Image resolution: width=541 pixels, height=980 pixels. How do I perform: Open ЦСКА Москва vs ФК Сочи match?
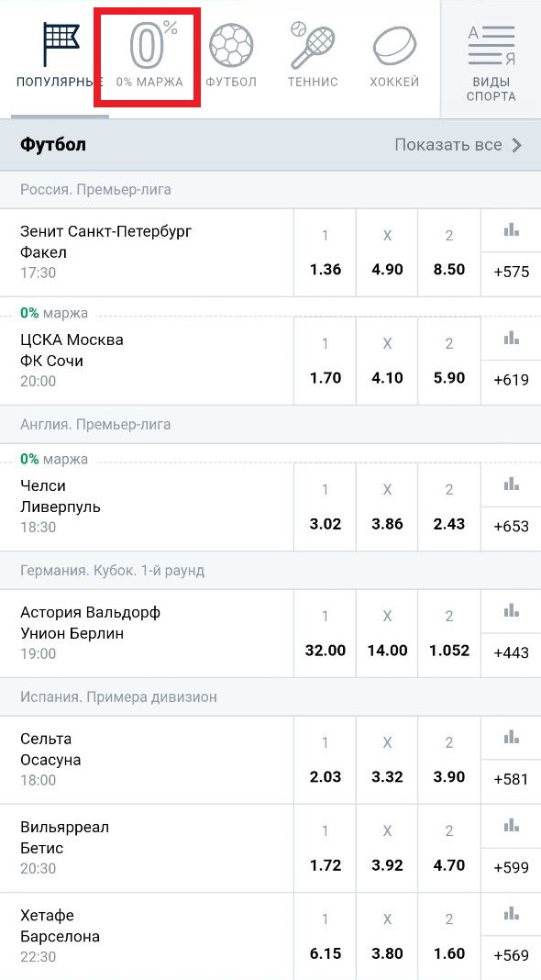(147, 361)
